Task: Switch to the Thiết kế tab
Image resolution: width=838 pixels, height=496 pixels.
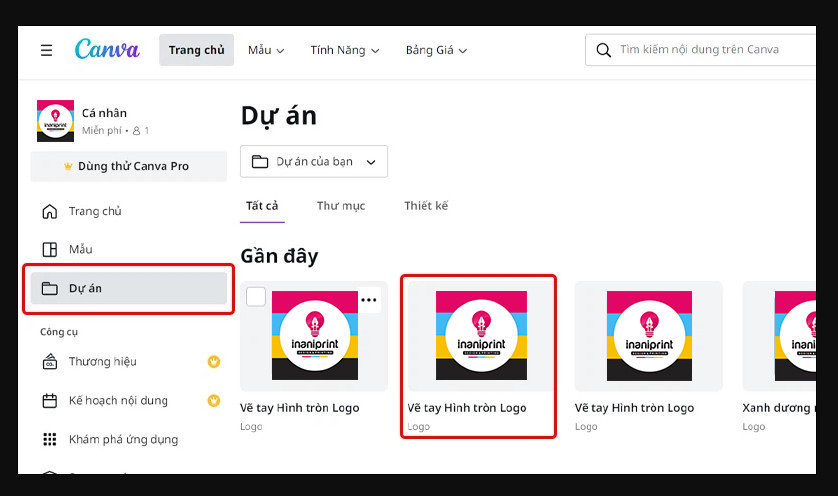Action: coord(426,206)
